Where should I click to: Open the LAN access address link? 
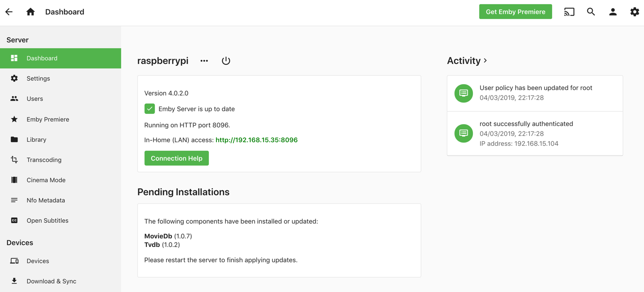256,140
